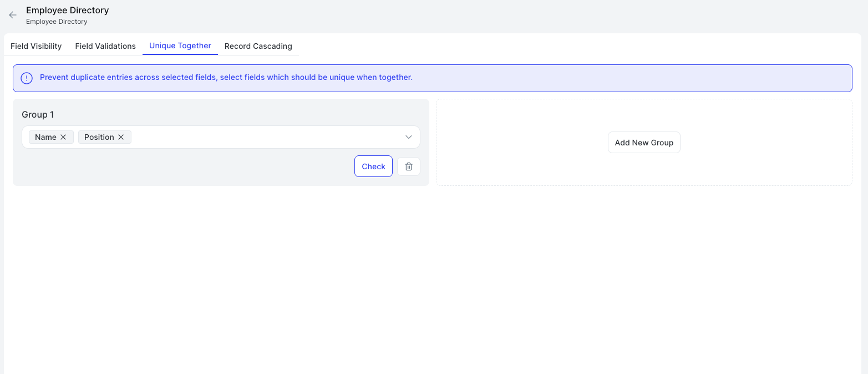Click the Position chip in Group 1
Viewport: 868px width, 374px height.
(x=100, y=137)
